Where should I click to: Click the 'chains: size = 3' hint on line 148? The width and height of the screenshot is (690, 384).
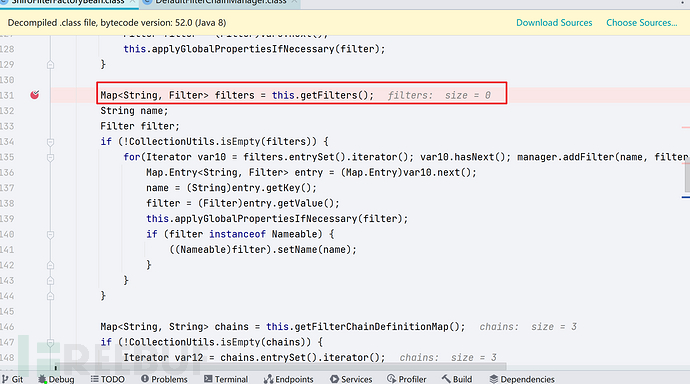(448, 358)
